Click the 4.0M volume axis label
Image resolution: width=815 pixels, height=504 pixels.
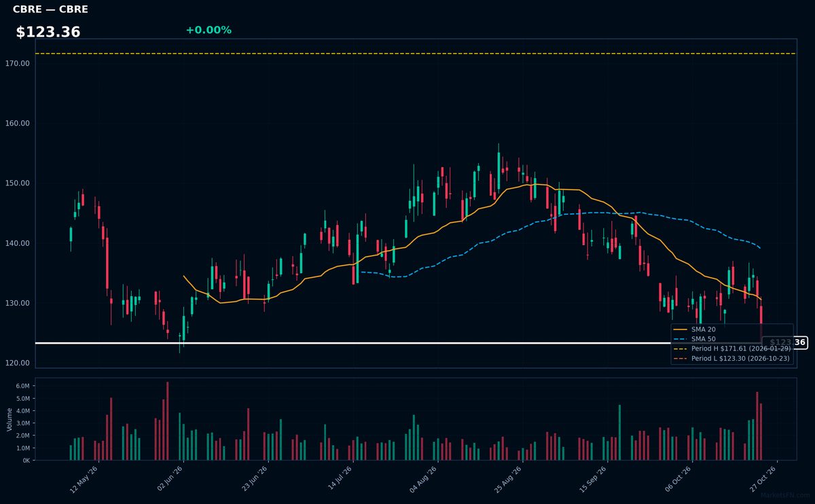tap(22, 411)
